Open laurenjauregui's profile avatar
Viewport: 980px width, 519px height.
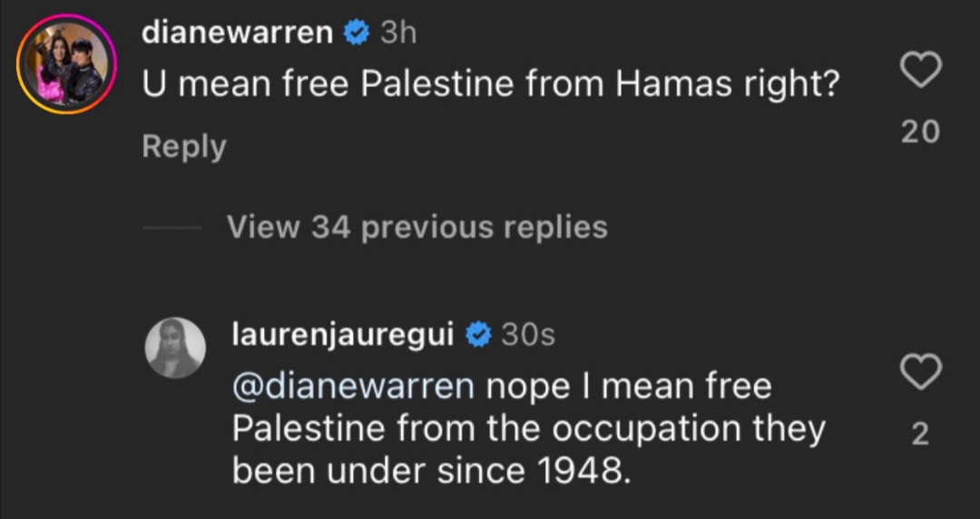175,348
